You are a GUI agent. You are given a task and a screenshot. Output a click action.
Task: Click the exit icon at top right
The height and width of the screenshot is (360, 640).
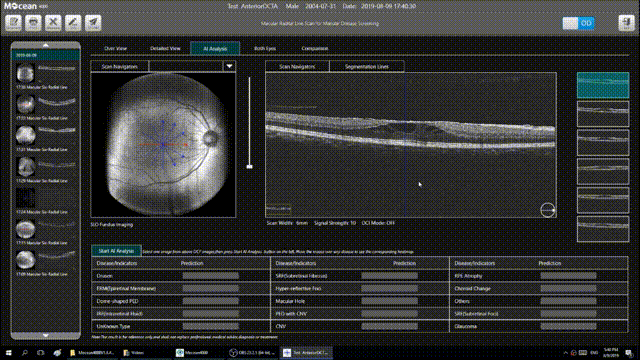[x=627, y=23]
